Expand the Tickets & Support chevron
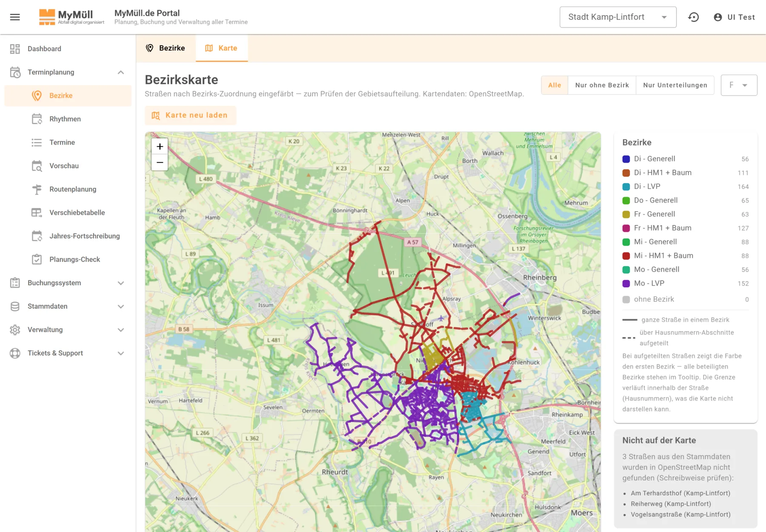Image resolution: width=766 pixels, height=532 pixels. [x=121, y=353]
